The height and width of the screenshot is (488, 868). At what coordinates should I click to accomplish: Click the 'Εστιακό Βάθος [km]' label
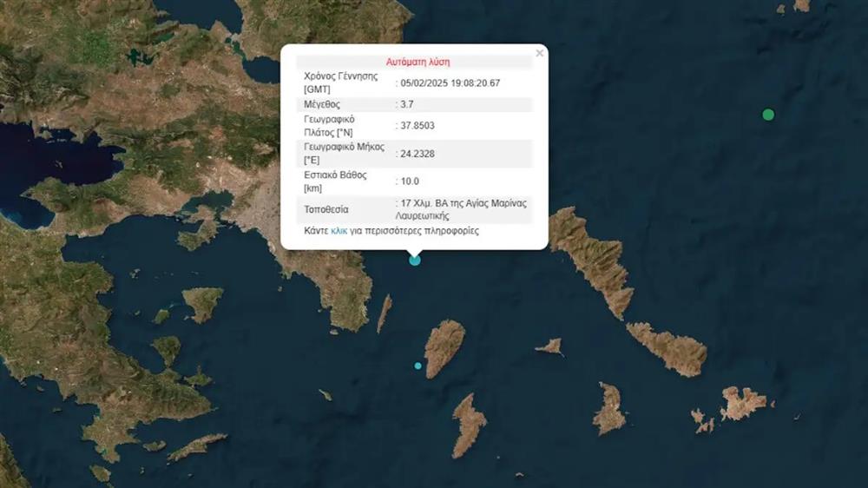click(335, 181)
